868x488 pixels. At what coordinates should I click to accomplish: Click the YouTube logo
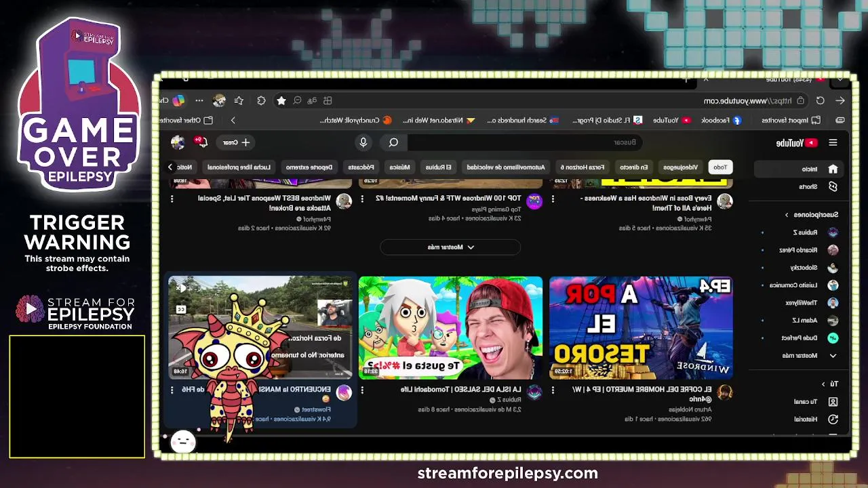(797, 143)
